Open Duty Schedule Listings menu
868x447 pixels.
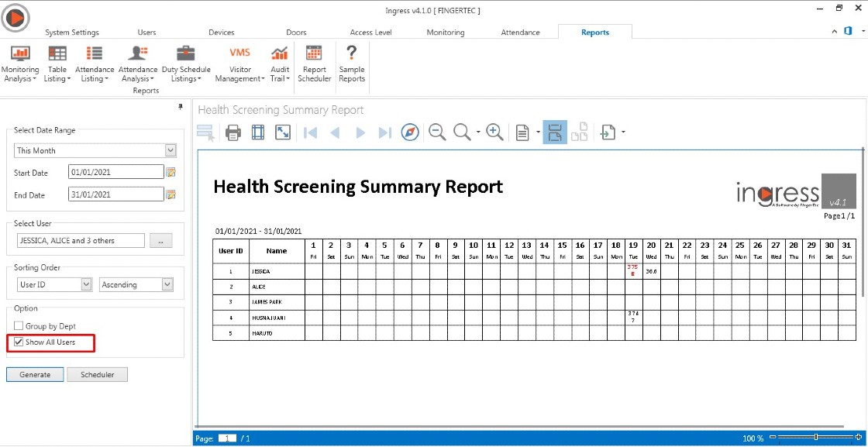click(186, 64)
